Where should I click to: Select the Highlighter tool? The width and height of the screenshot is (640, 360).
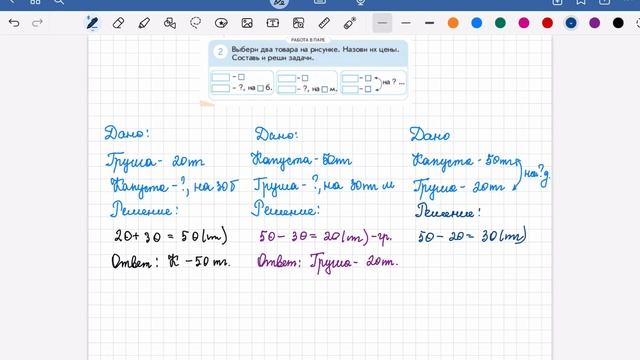[144, 23]
